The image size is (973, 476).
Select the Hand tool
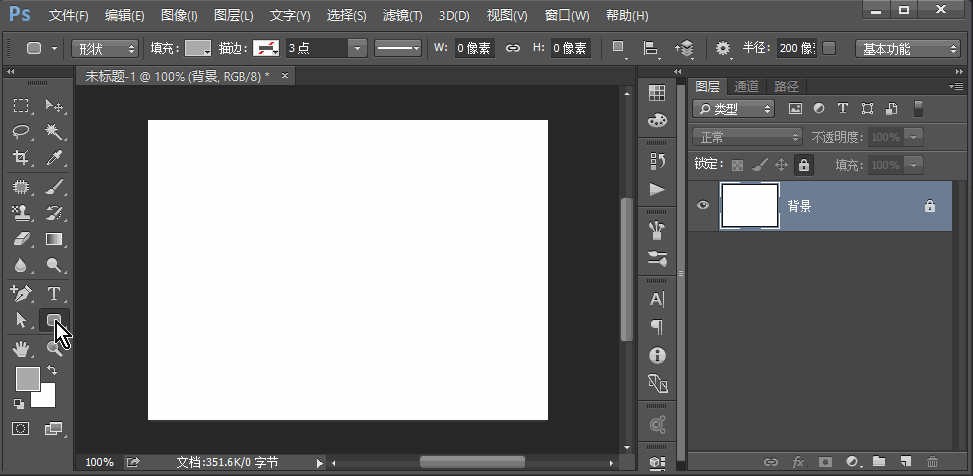pyautogui.click(x=21, y=348)
